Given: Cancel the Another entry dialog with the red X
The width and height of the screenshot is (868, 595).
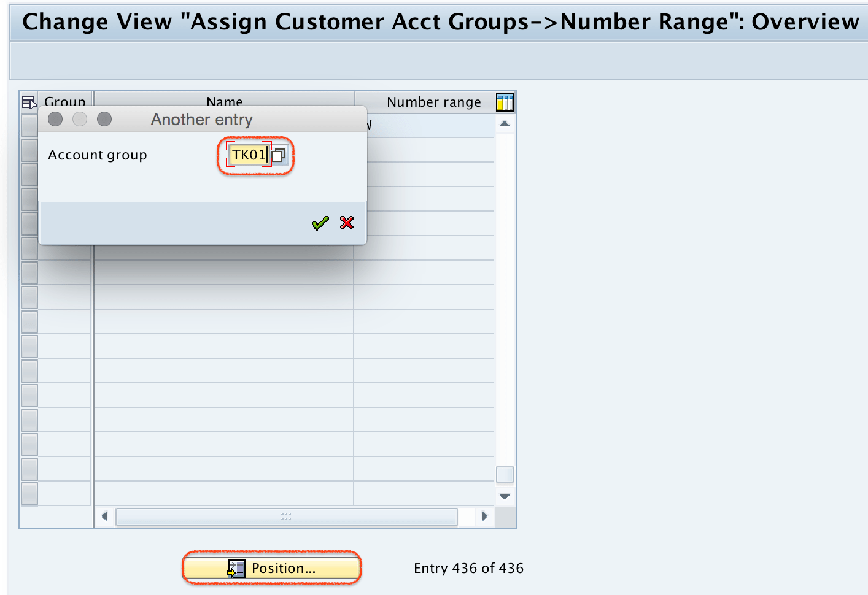Looking at the screenshot, I should pyautogui.click(x=346, y=223).
